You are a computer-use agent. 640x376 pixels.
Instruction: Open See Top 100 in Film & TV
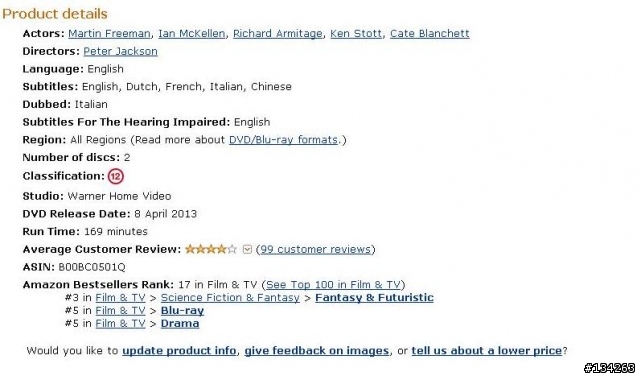333,285
